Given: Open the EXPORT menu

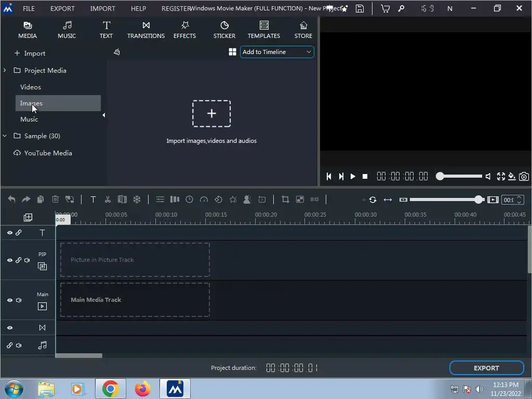Looking at the screenshot, I should [62, 8].
